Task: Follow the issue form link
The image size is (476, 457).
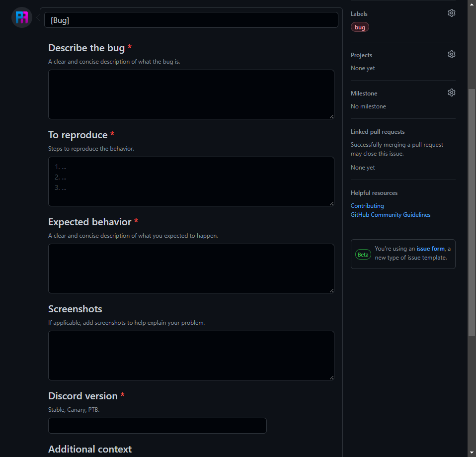Action: point(430,249)
